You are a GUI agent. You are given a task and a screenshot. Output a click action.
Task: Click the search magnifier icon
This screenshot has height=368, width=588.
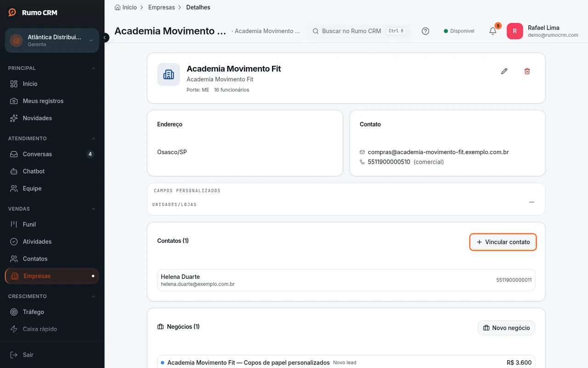(x=316, y=31)
